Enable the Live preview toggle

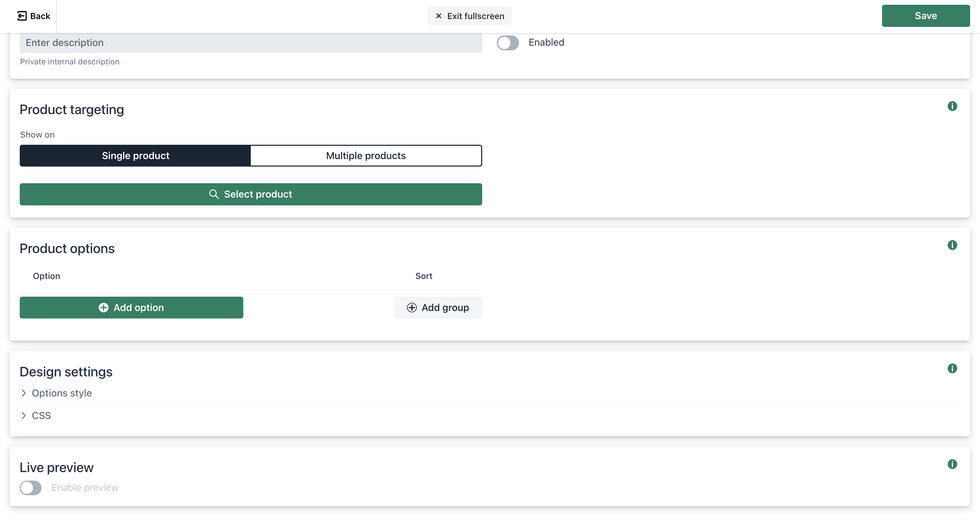pos(30,487)
